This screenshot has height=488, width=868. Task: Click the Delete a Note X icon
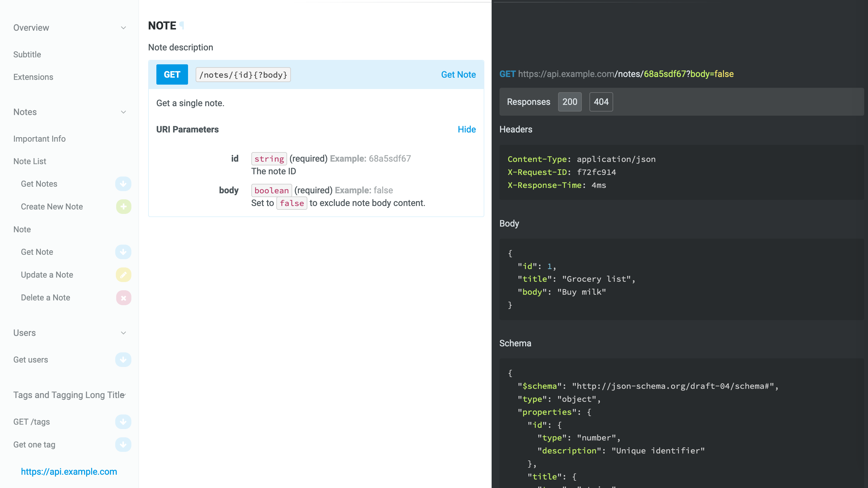click(123, 298)
